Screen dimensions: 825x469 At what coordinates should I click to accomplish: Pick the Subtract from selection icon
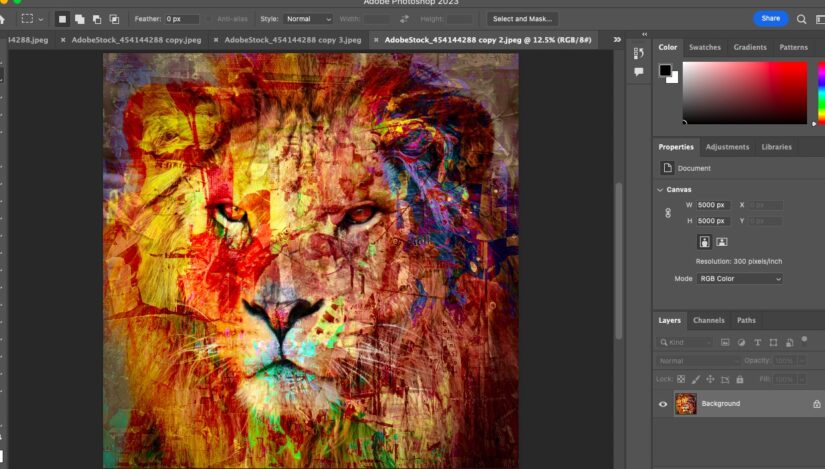pos(97,19)
